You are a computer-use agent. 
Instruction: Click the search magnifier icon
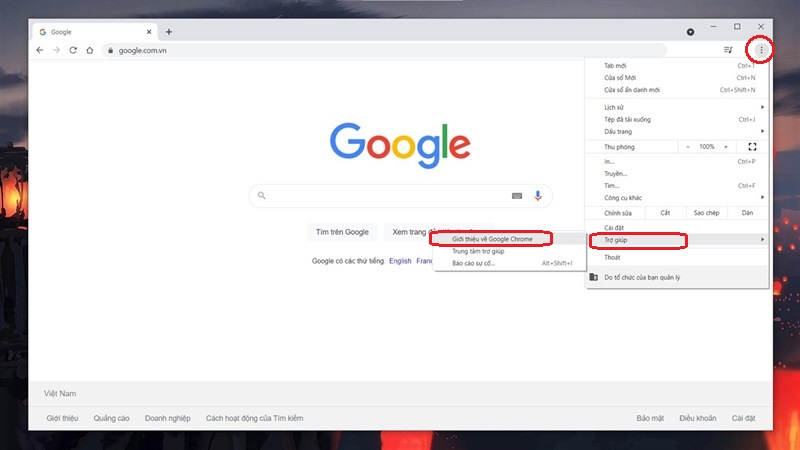tap(262, 195)
